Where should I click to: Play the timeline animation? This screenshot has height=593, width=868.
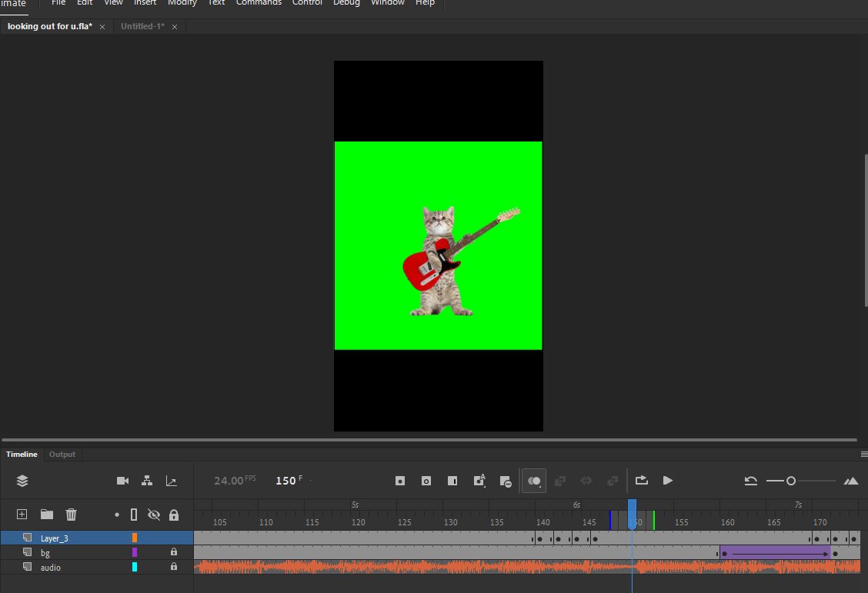coord(668,481)
